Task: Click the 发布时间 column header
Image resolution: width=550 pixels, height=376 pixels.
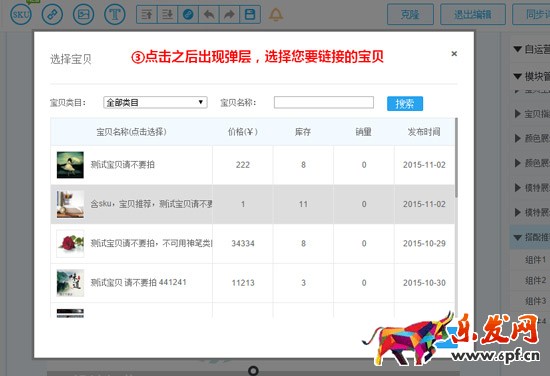Action: (424, 132)
